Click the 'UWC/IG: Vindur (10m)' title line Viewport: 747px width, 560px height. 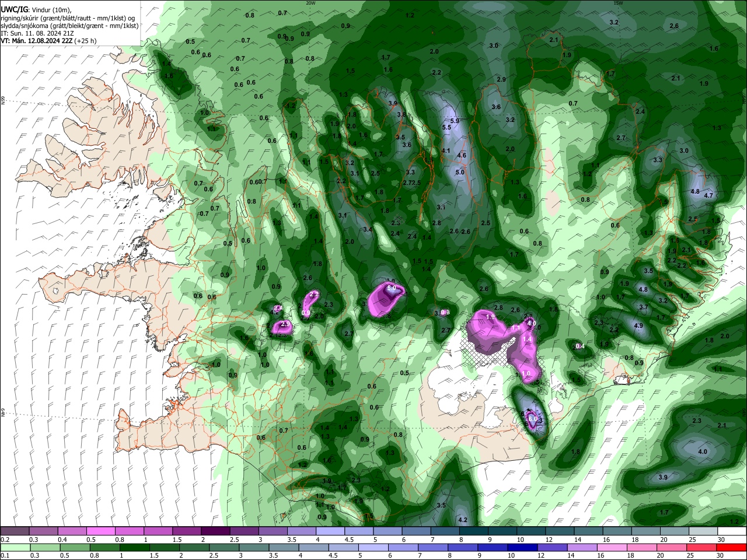pyautogui.click(x=36, y=9)
